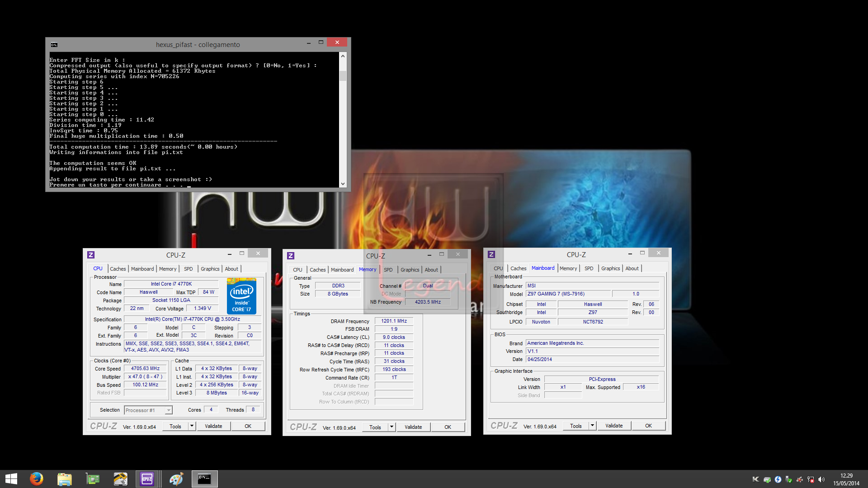Click the Row Refresh Cycle Time 193 clocks
This screenshot has height=488, width=868.
[394, 370]
